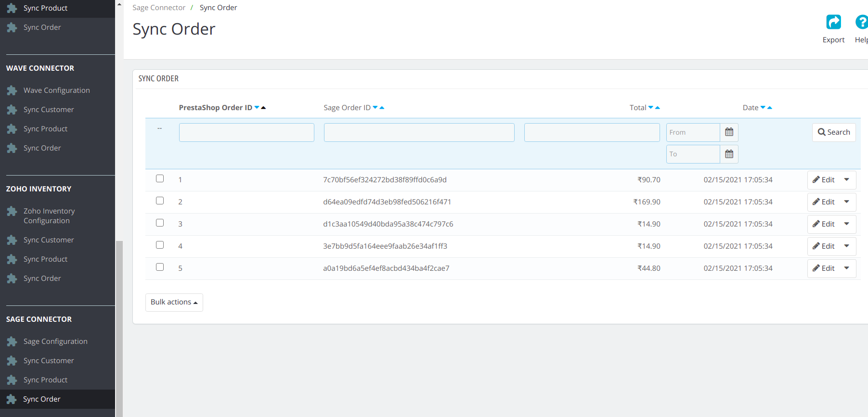Expand Edit dropdown for order 2
Image resolution: width=868 pixels, height=417 pixels.
tap(847, 202)
